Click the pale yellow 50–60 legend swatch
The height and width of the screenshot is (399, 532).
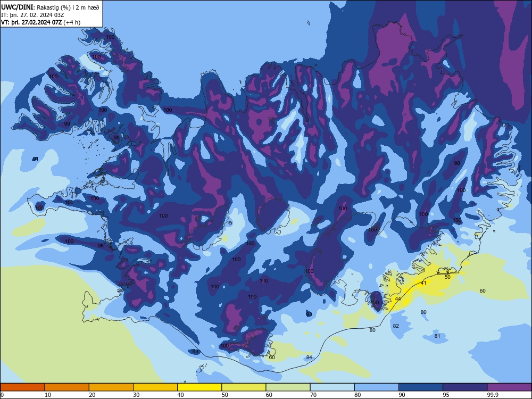(244, 387)
